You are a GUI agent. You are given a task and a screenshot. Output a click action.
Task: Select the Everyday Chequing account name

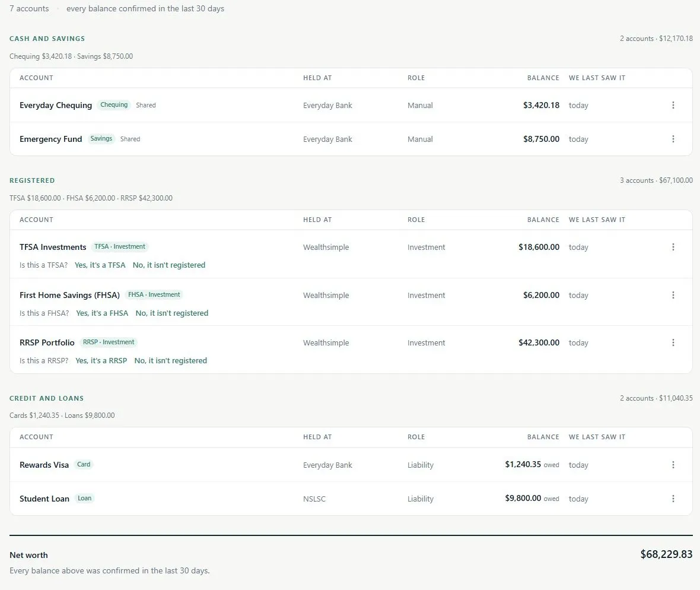click(x=56, y=105)
